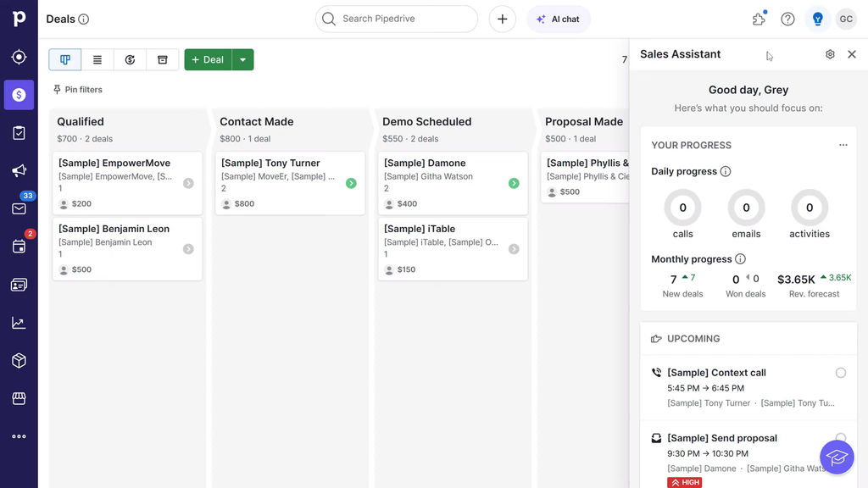Open the Products box icon in sidebar

point(19,361)
